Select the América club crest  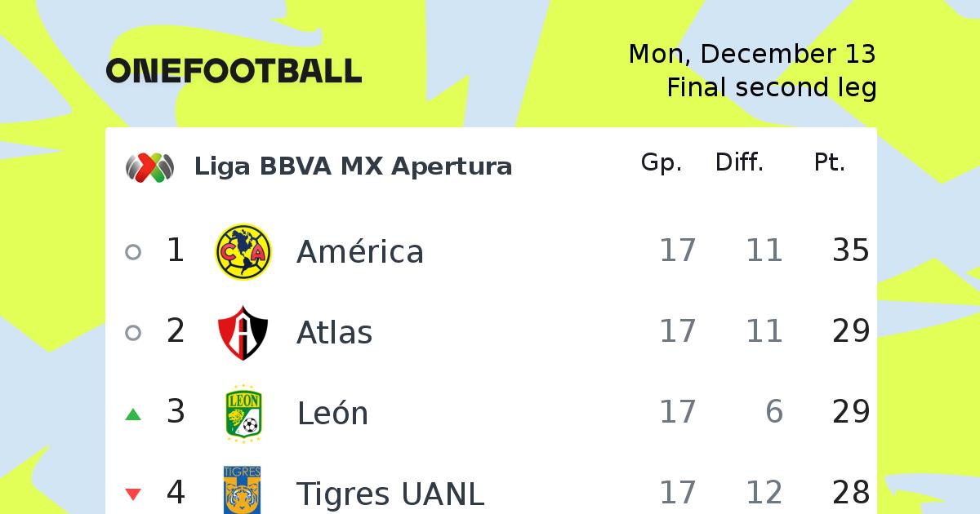[243, 251]
